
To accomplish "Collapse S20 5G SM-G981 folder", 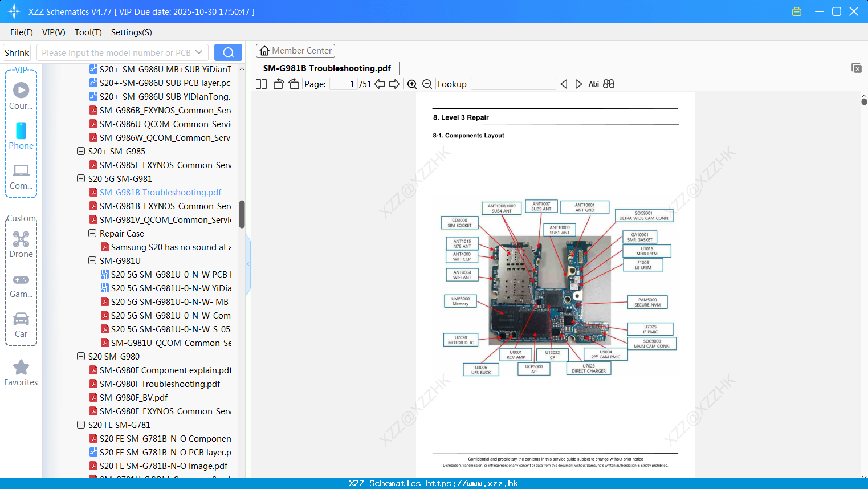I will pos(81,179).
